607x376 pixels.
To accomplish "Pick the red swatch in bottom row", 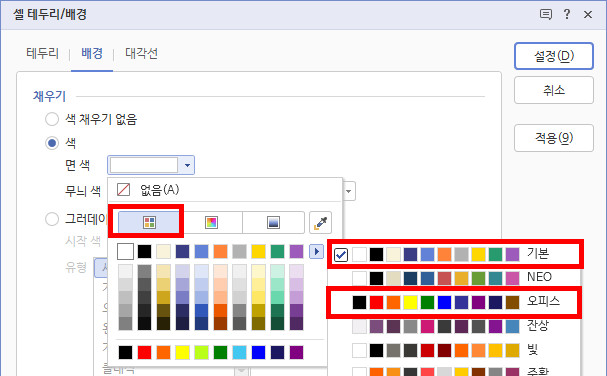I will click(144, 352).
